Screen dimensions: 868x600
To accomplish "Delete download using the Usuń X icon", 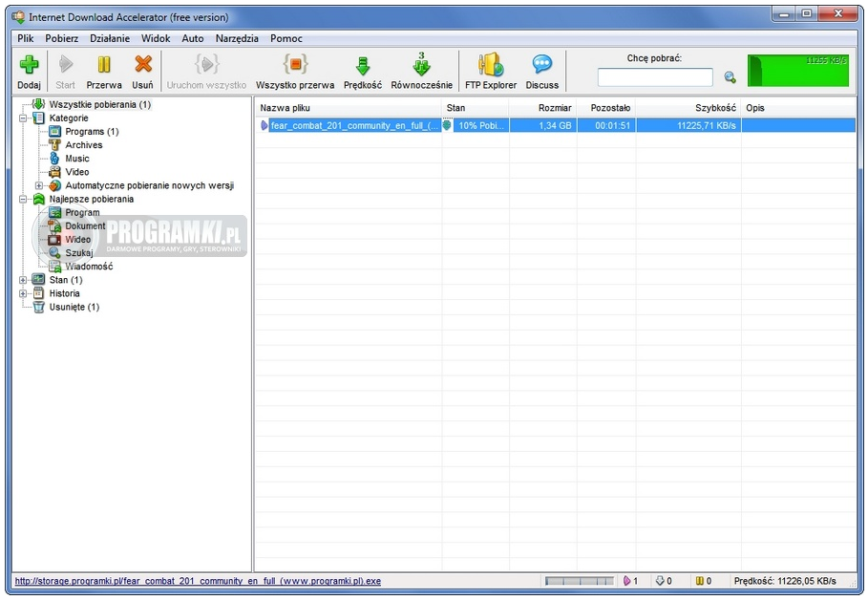I will coord(143,64).
